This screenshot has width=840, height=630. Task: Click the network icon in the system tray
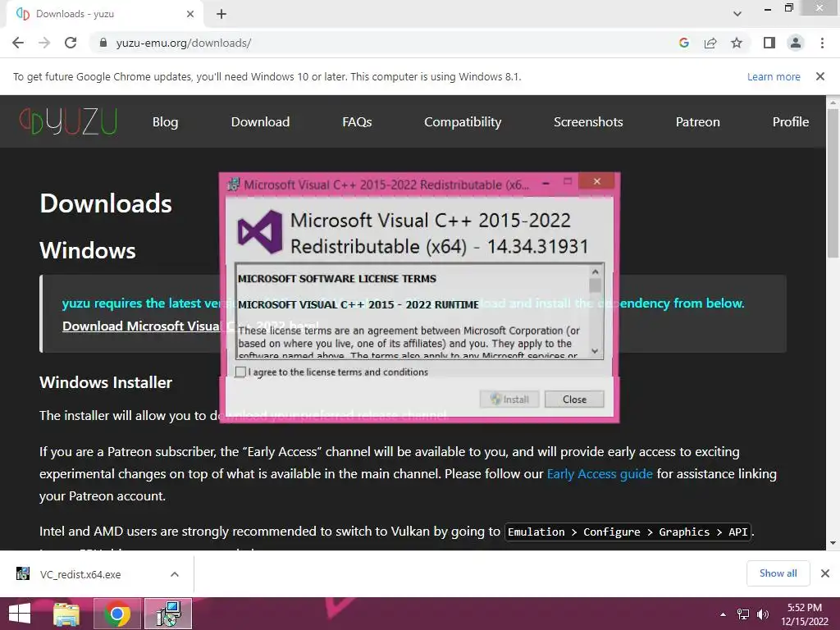click(x=743, y=614)
